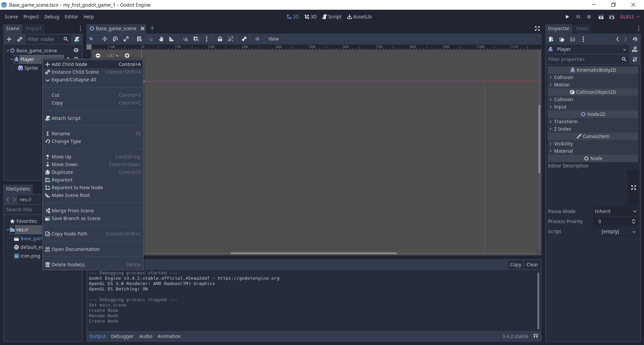Screen dimensions: 644x345
Task: Open the skeleton bone options
Action: [244, 39]
